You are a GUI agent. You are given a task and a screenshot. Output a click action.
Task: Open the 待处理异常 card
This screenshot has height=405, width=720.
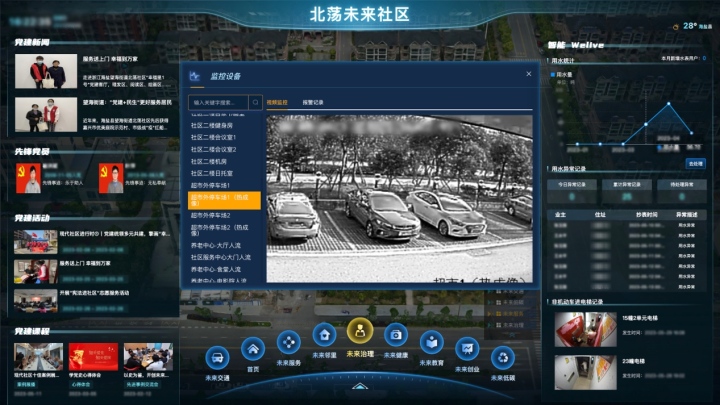(682, 191)
